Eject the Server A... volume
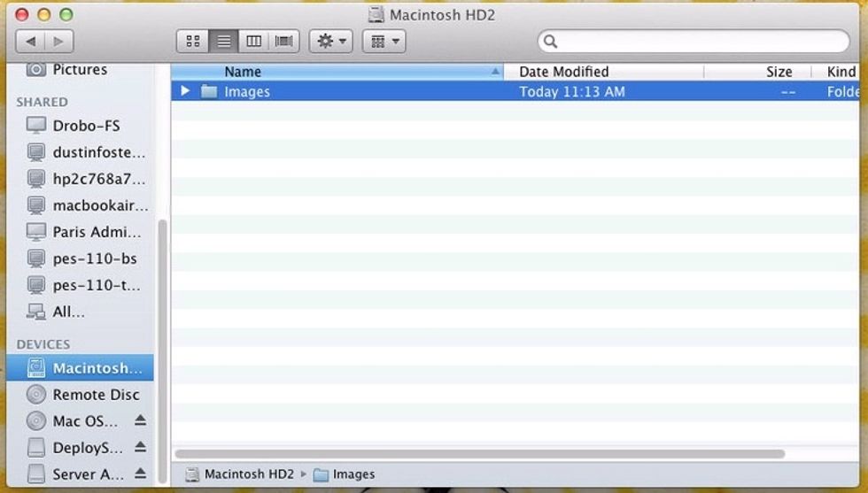Screen dimensions: 868x493 (x=140, y=474)
